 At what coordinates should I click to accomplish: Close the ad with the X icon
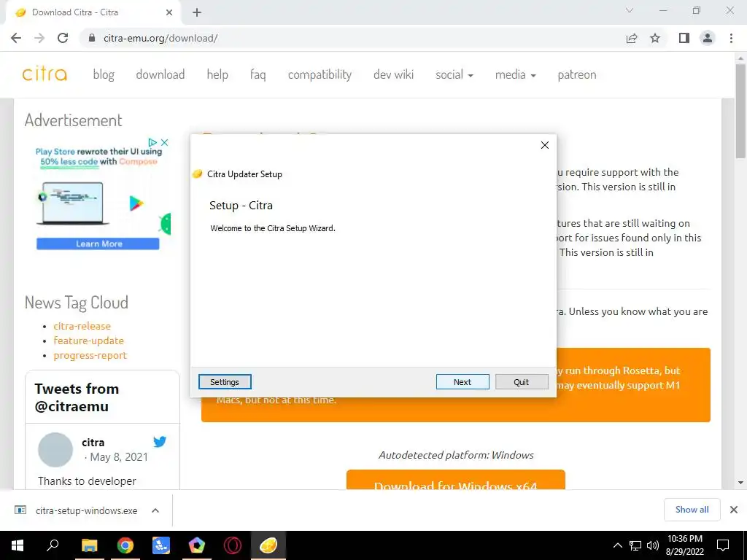pos(164,142)
